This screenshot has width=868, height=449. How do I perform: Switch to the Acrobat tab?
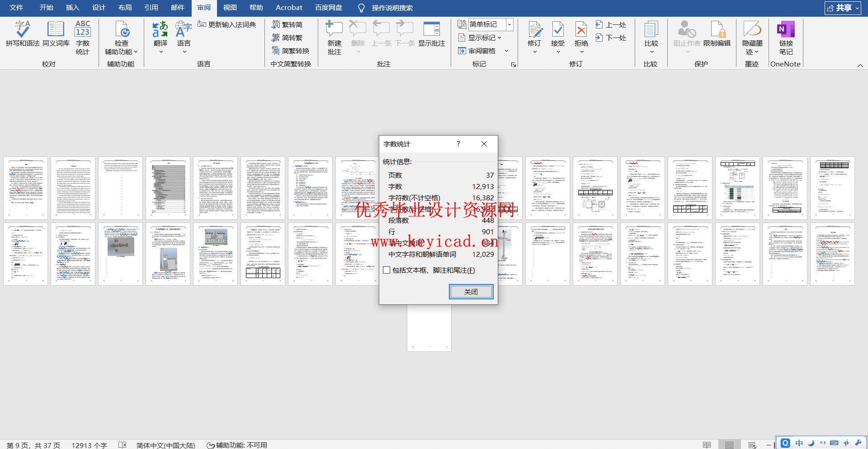click(289, 8)
